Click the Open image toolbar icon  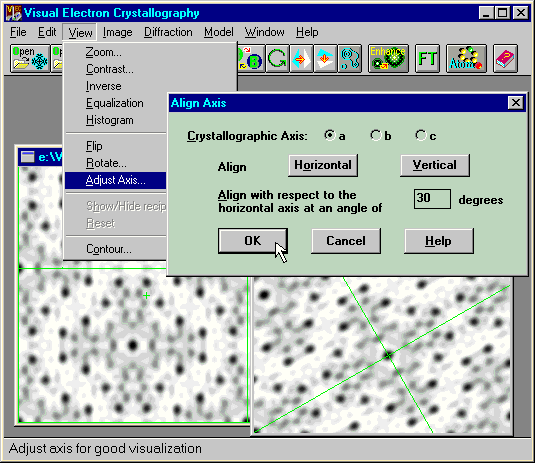(x=30, y=58)
